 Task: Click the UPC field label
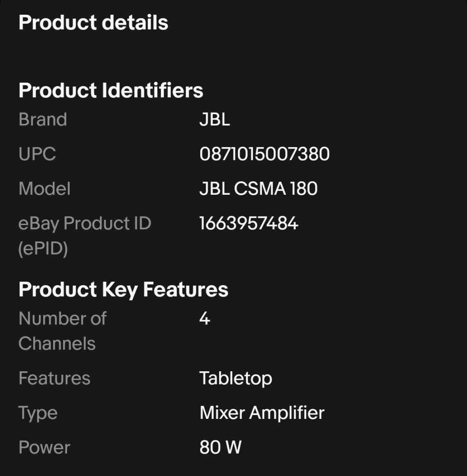(x=37, y=154)
